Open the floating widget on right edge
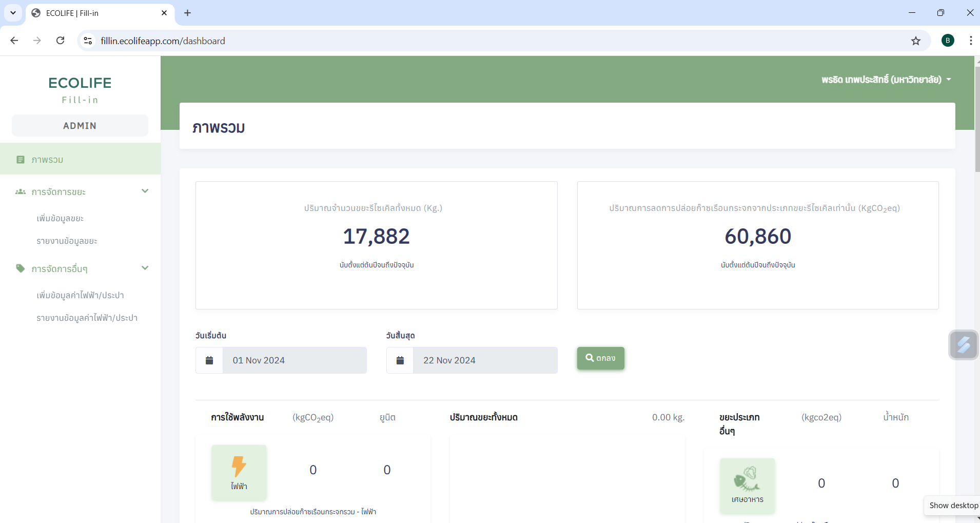Image resolution: width=980 pixels, height=523 pixels. (x=963, y=344)
